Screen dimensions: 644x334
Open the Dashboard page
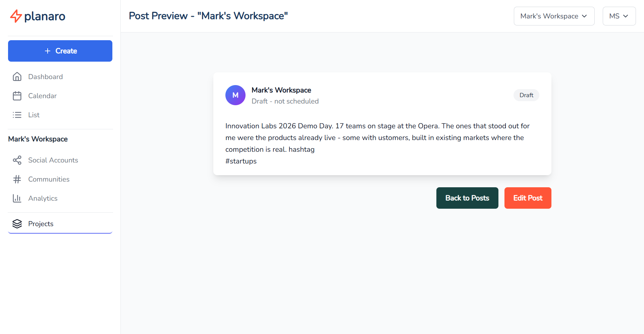coord(60,77)
